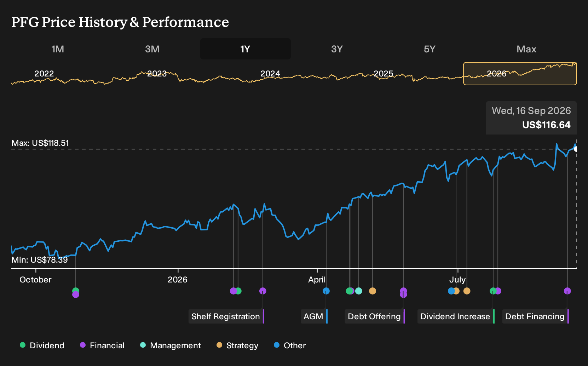The image size is (588, 366).
Task: Open the Shelf Registration event label
Action: [x=226, y=316]
